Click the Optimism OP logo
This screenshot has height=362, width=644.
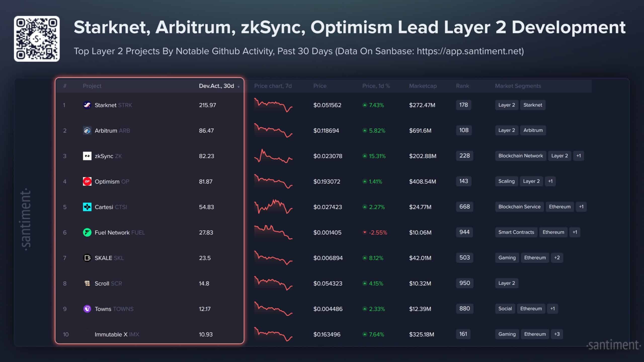pos(87,182)
